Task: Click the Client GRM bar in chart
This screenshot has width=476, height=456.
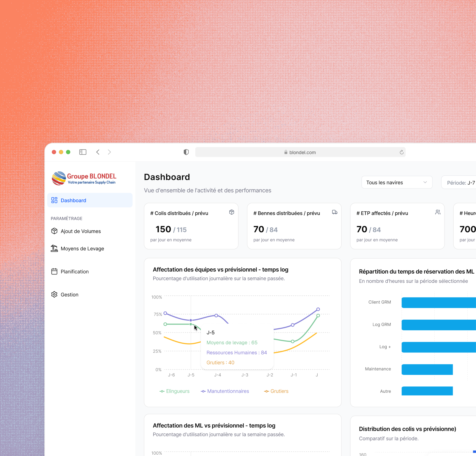Action: [439, 302]
